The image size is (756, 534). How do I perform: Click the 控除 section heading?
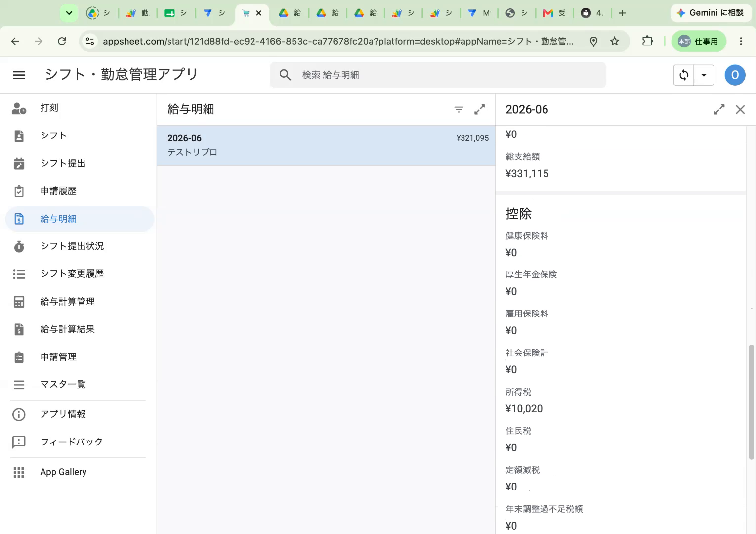point(519,214)
